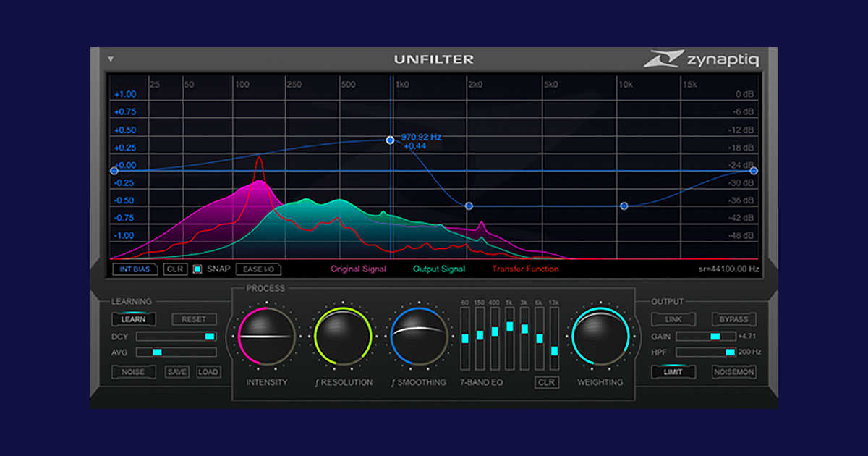Screen dimensions: 868x456
Task: Adjust the output GAIN slider
Action: coord(706,337)
